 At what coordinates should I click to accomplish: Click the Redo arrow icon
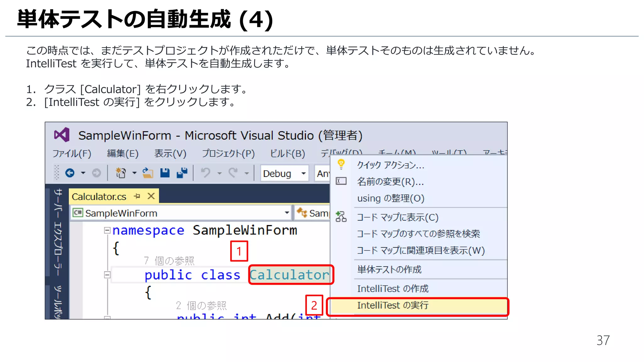233,173
